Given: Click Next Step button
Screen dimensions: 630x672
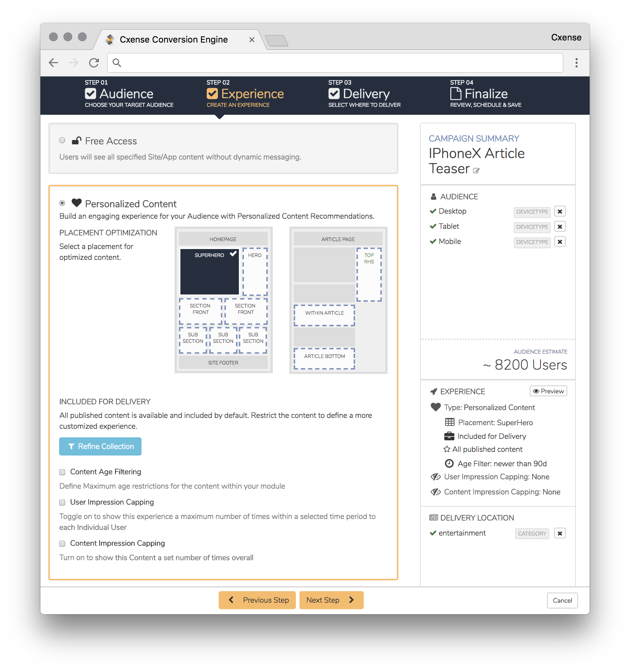Looking at the screenshot, I should click(x=331, y=600).
